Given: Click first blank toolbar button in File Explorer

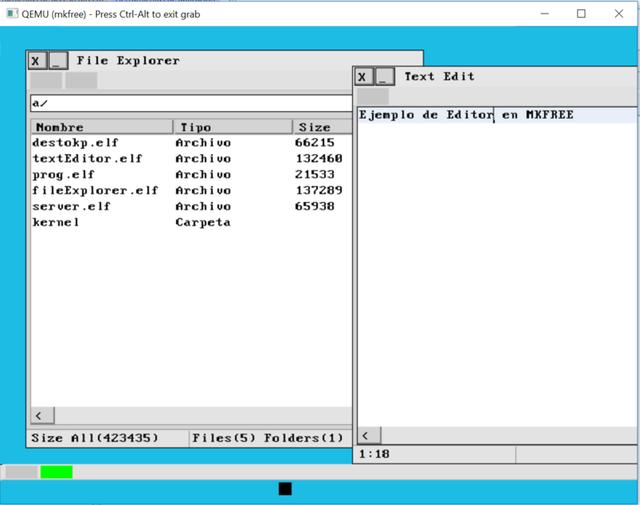Looking at the screenshot, I should click(46, 80).
